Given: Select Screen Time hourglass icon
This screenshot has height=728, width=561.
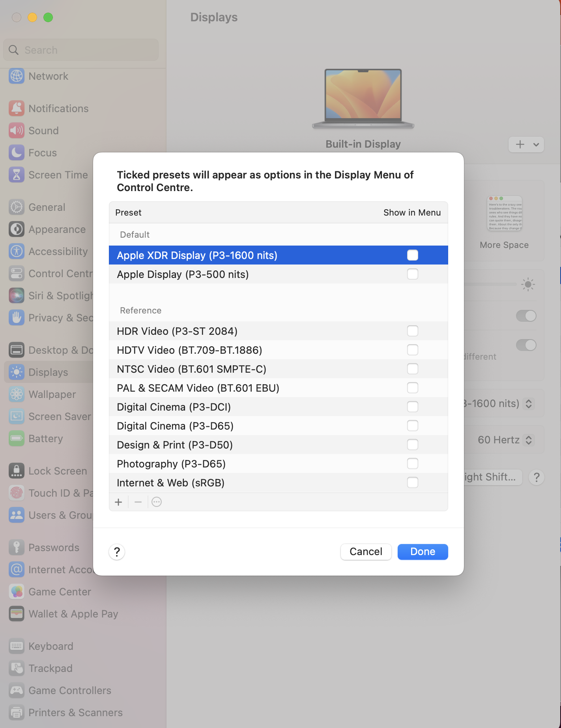Looking at the screenshot, I should (17, 175).
